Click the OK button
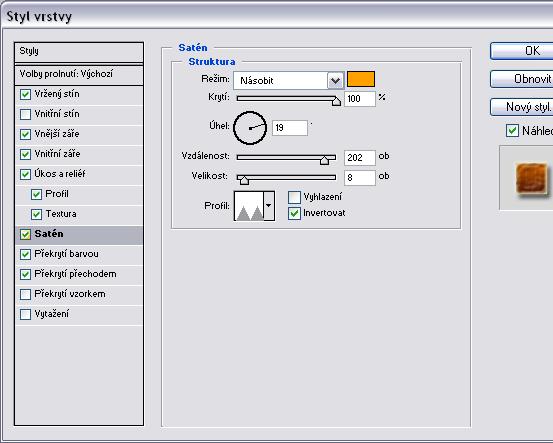The image size is (553, 443). click(x=521, y=51)
